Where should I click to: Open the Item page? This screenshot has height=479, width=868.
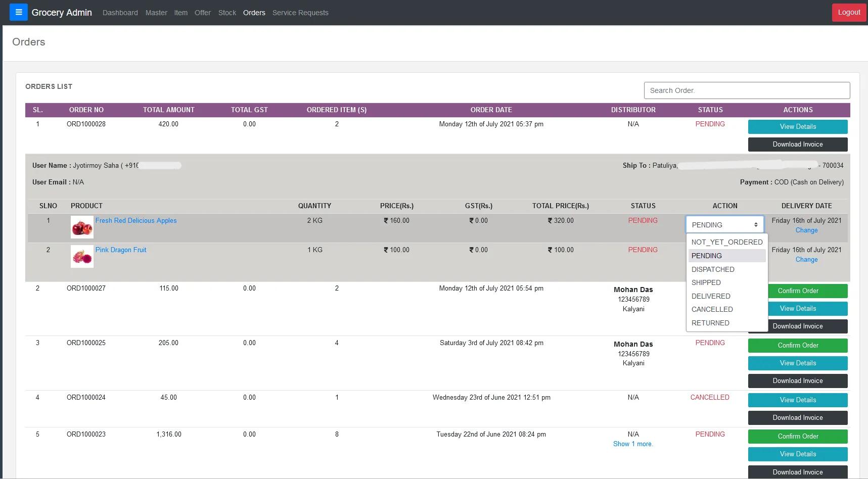click(180, 12)
